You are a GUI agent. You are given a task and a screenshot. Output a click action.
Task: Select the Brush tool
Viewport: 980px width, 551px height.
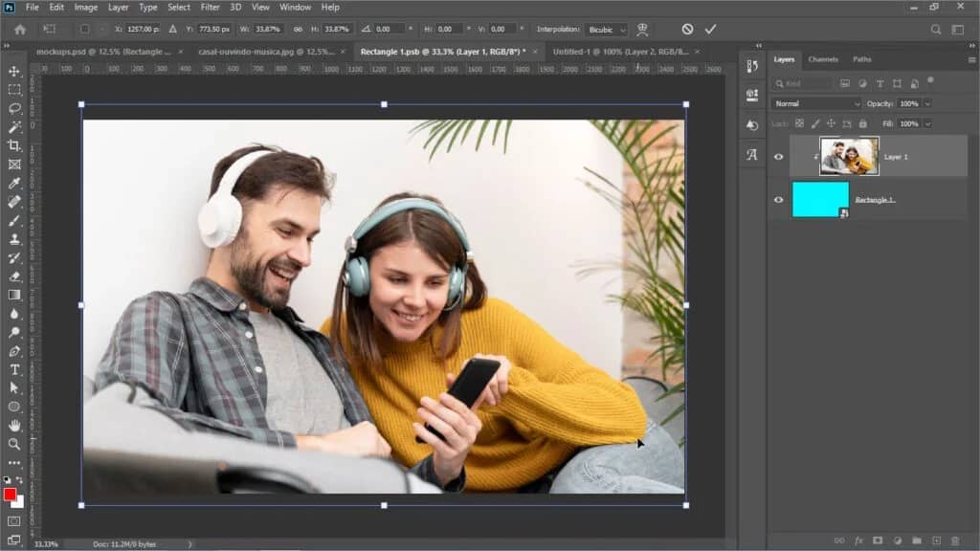coord(14,221)
